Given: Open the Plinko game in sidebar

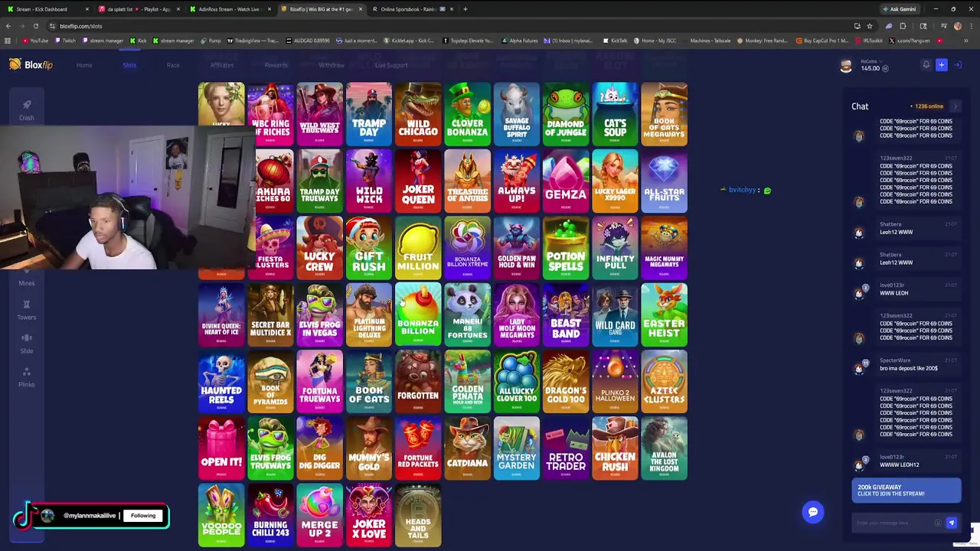Looking at the screenshot, I should point(27,377).
